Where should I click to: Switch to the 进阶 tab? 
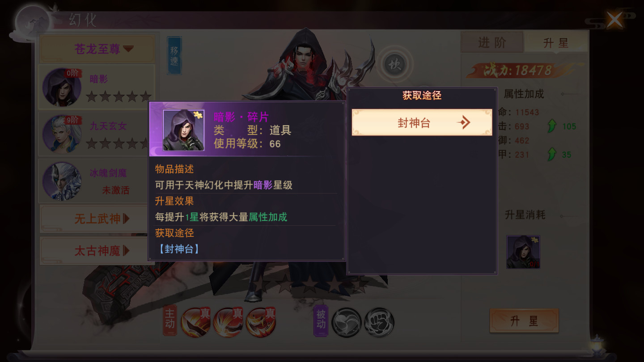(x=492, y=42)
